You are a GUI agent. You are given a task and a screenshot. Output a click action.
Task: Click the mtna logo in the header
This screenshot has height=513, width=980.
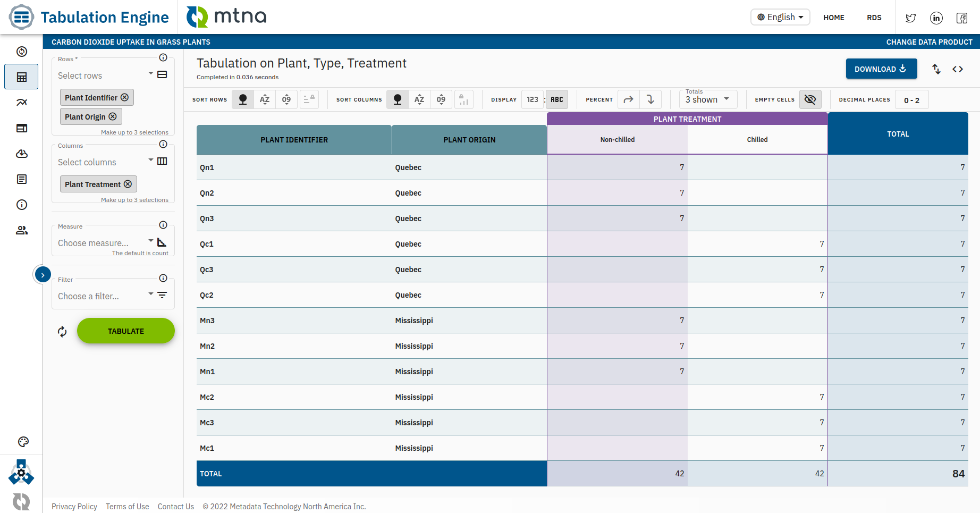pyautogui.click(x=226, y=17)
